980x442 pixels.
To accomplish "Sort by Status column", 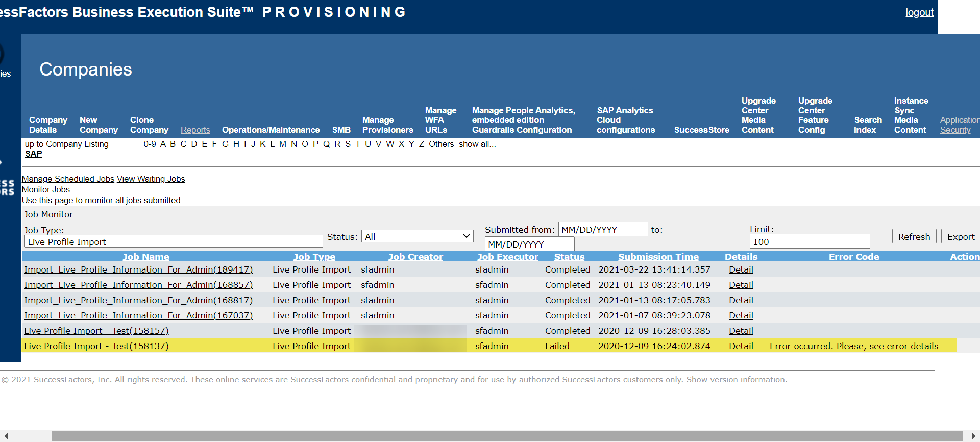I will coord(569,257).
